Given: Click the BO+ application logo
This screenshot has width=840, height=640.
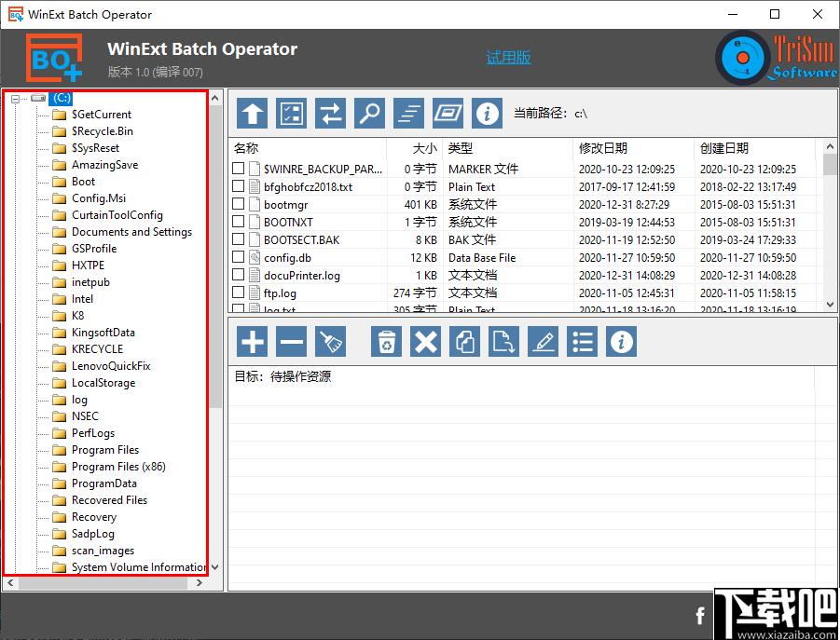Looking at the screenshot, I should point(54,58).
